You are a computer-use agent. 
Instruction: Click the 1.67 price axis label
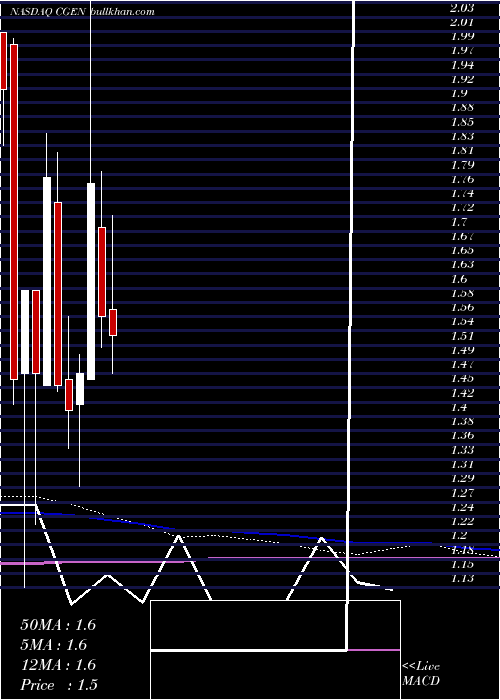pyautogui.click(x=462, y=236)
